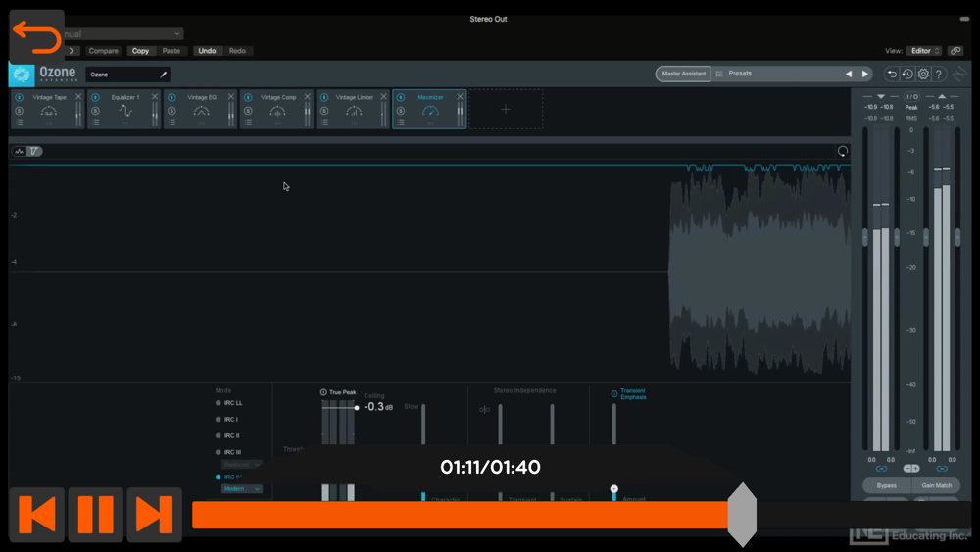Select the IRC I mode
The width and height of the screenshot is (980, 552).
pyautogui.click(x=226, y=420)
